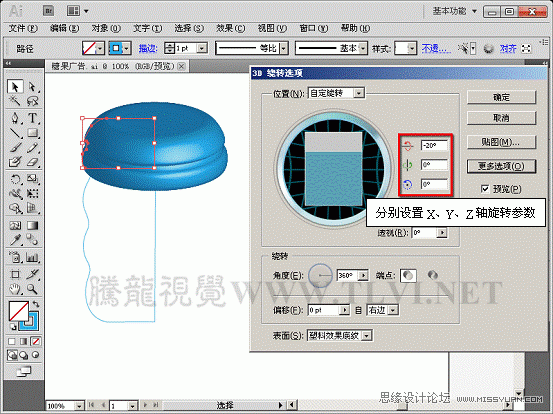This screenshot has width=553, height=414.
Task: Open the Opacity link in control bar
Action: pos(436,48)
